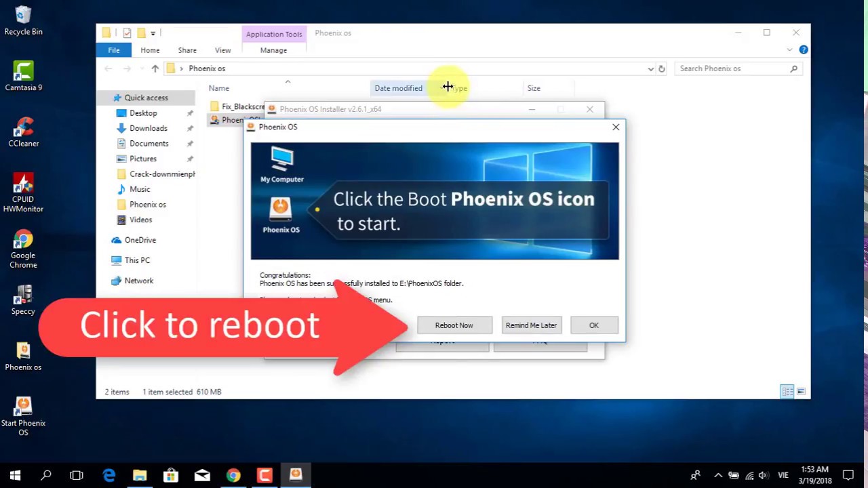Open the address bar history dropdown
Screen dimensions: 868x488
tap(650, 68)
